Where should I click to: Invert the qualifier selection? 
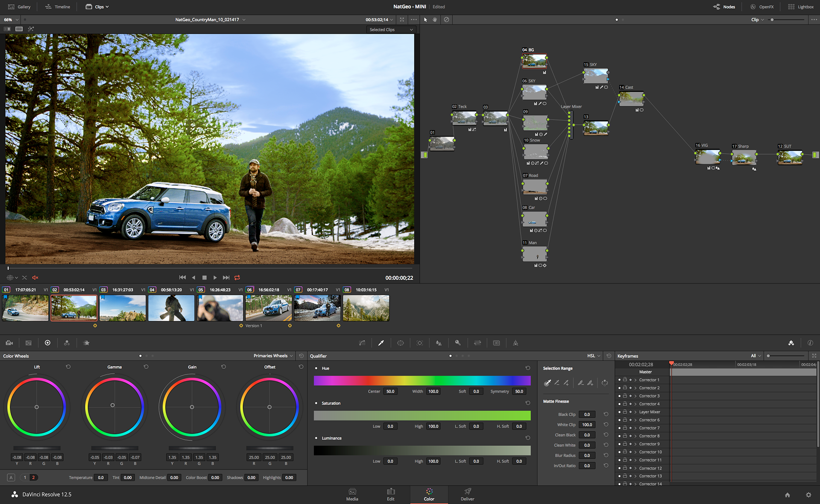(605, 383)
